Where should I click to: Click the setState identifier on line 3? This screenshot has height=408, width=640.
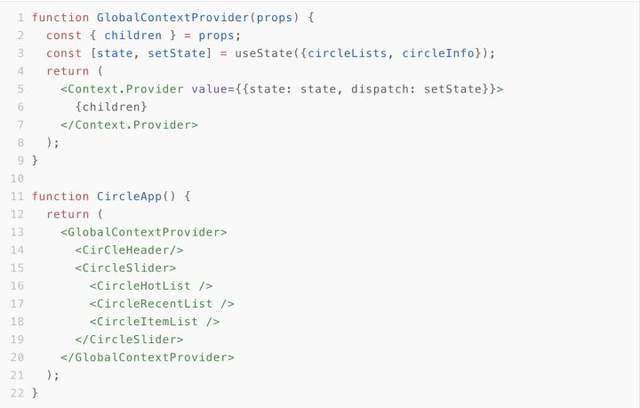coord(180,53)
